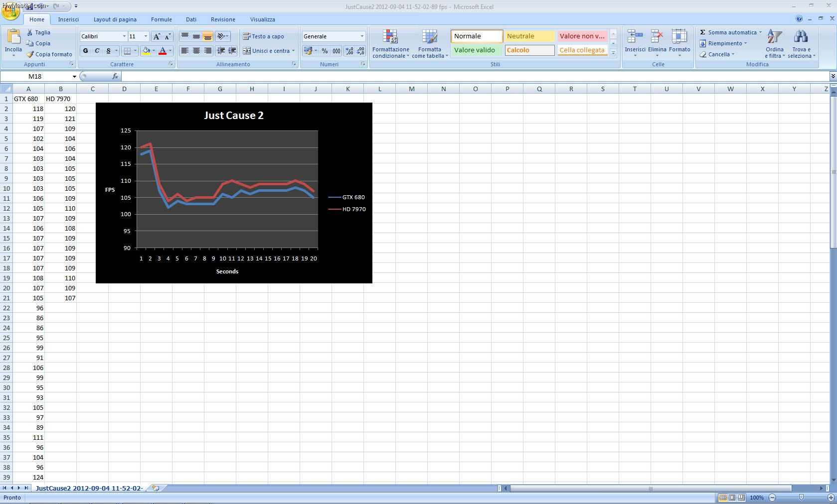837x504 pixels.
Task: Expand the cell styles gallery
Action: [x=614, y=53]
